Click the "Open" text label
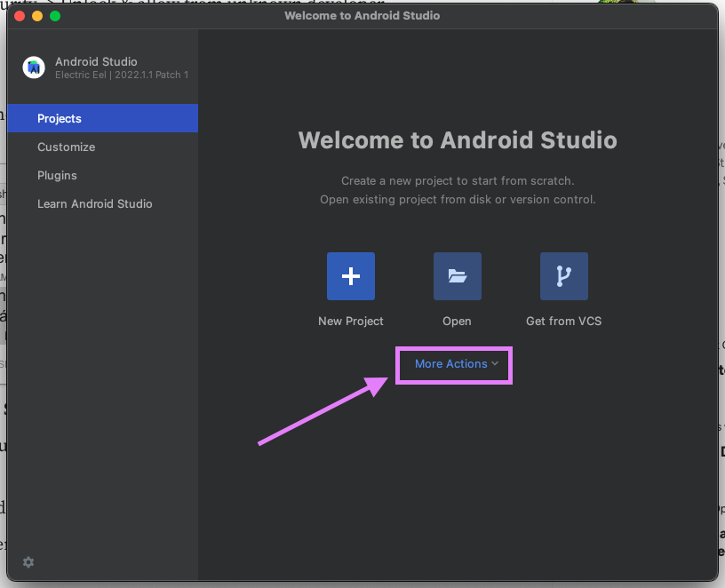 458,321
